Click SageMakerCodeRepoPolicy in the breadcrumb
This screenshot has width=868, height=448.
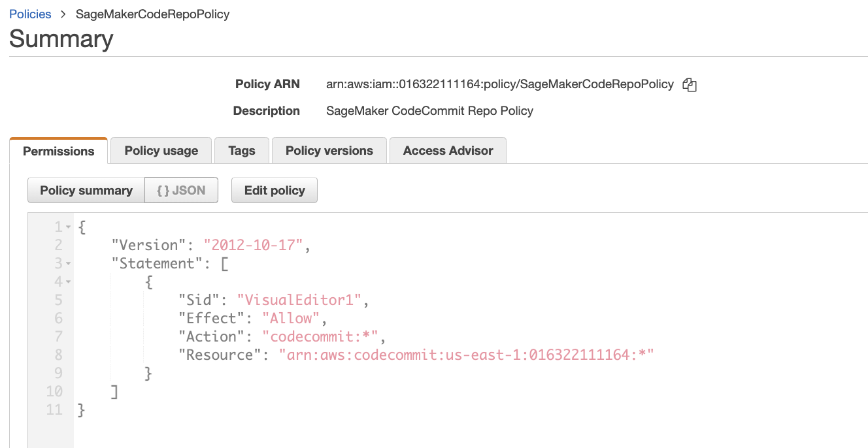[153, 14]
